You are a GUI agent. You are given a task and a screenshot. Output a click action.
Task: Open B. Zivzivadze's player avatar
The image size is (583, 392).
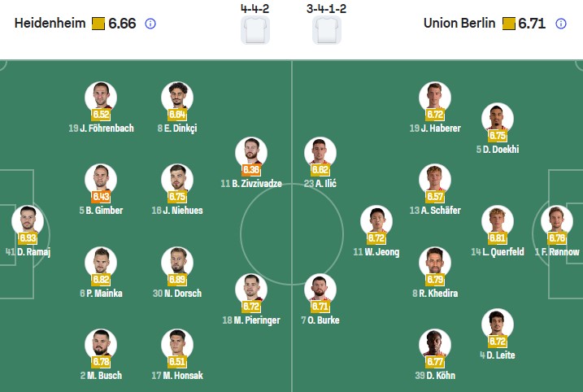click(251, 152)
